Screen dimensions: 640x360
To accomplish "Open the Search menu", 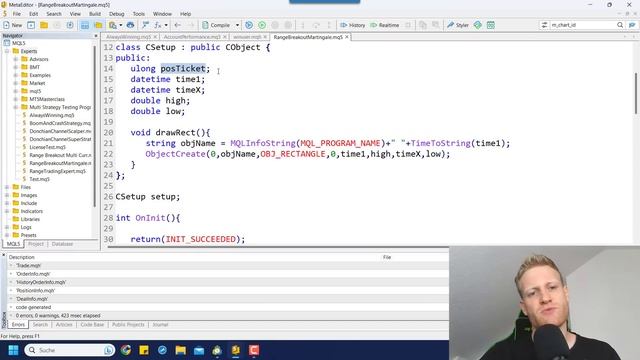I will (x=53, y=14).
